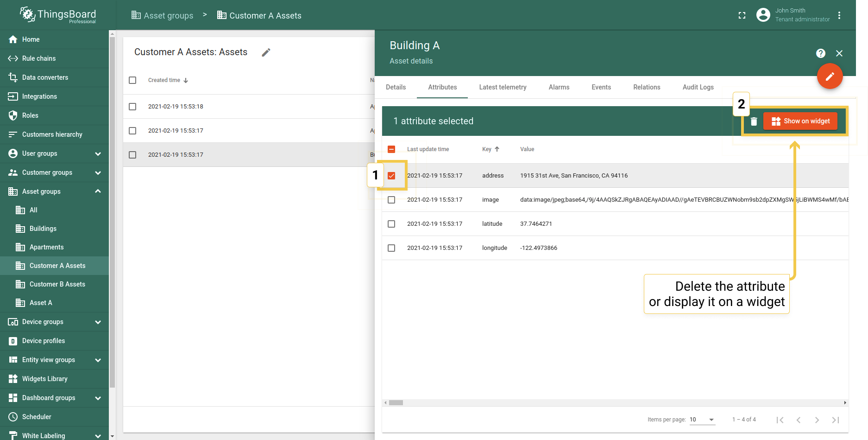Open Customers hierarchy
868x440 pixels.
point(54,134)
